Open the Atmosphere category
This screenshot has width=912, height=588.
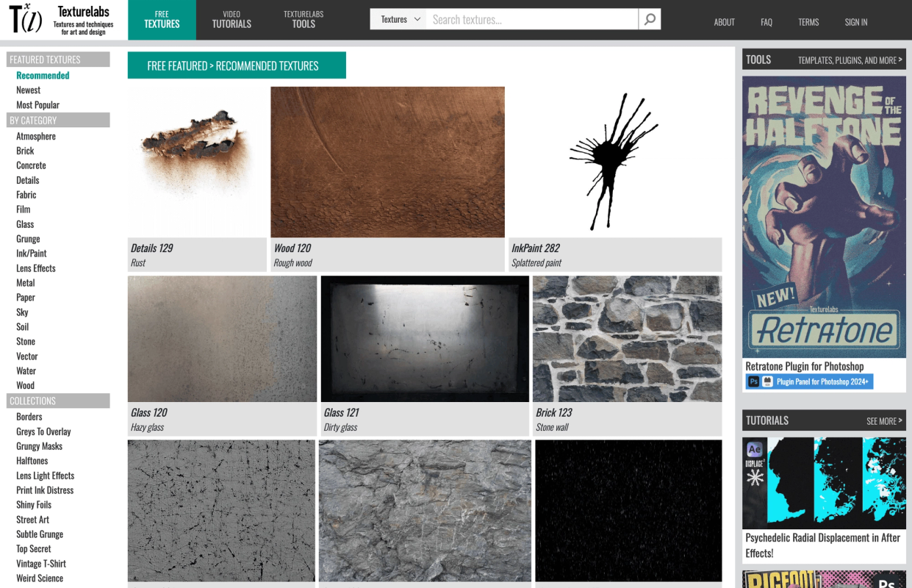point(36,136)
